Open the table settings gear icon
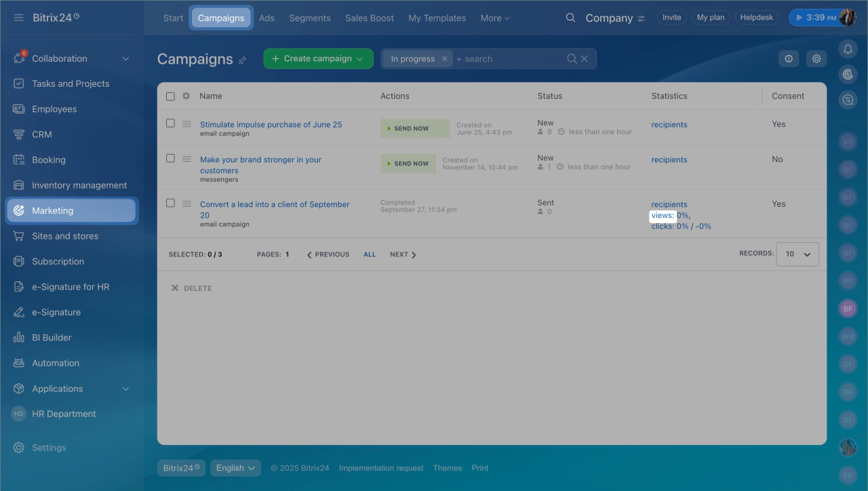The height and width of the screenshot is (491, 868). coord(816,59)
